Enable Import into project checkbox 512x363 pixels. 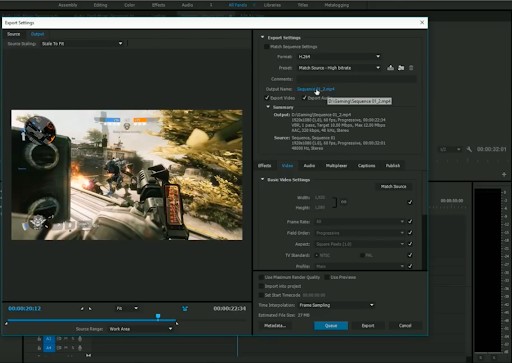point(261,286)
